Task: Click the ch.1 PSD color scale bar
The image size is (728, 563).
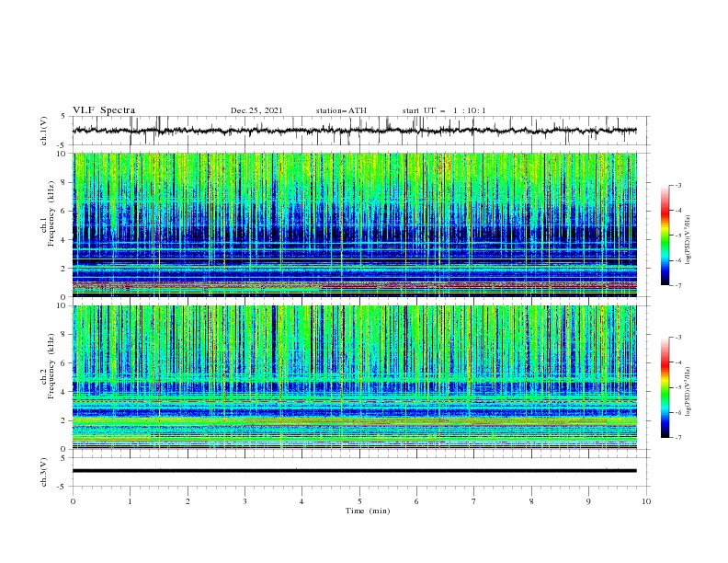Action: point(665,236)
